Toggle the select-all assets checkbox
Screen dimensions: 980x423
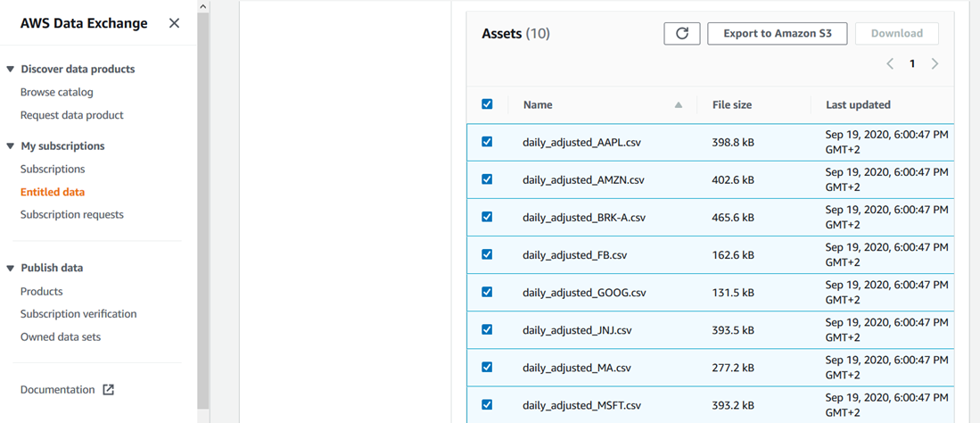tap(487, 104)
